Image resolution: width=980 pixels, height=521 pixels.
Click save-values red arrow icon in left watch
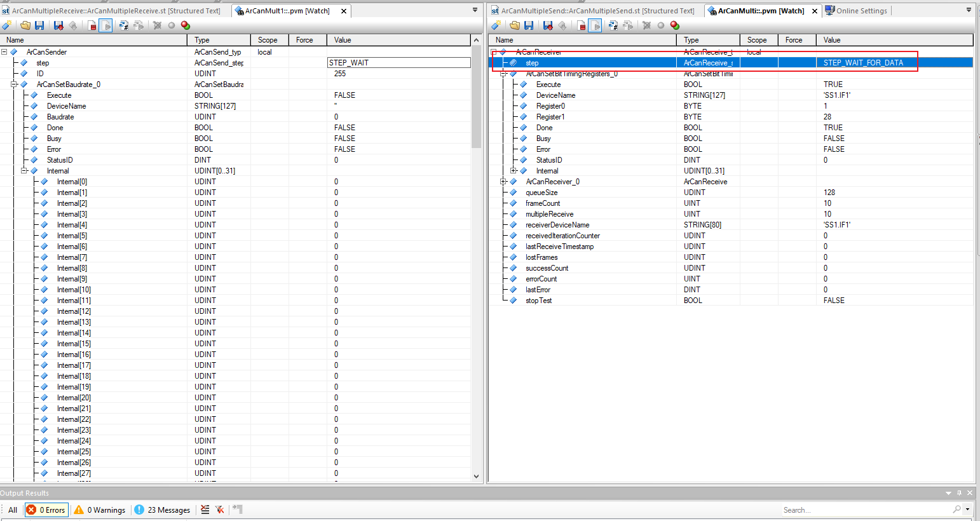[58, 25]
